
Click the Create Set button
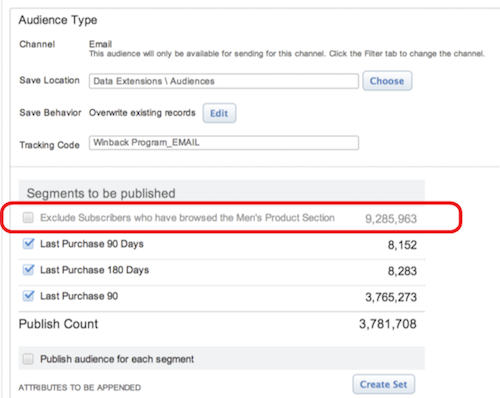coord(384,384)
